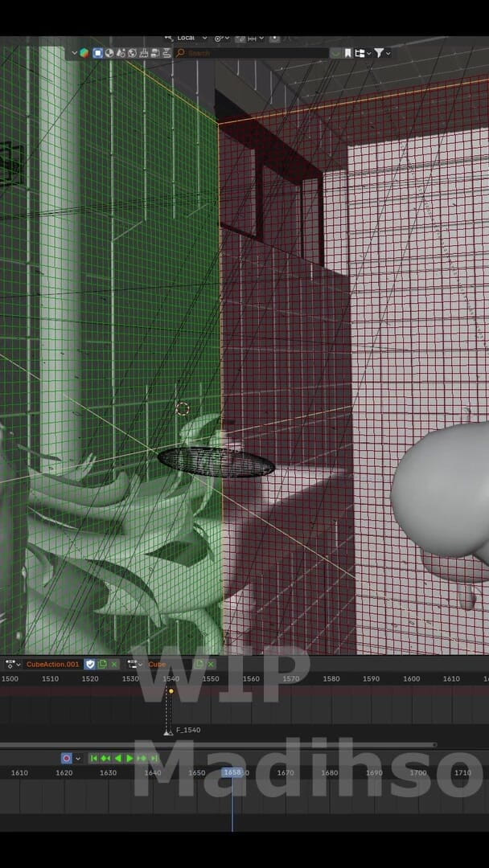The width and height of the screenshot is (489, 868).
Task: Duplicate the Cube action slot
Action: click(x=199, y=665)
